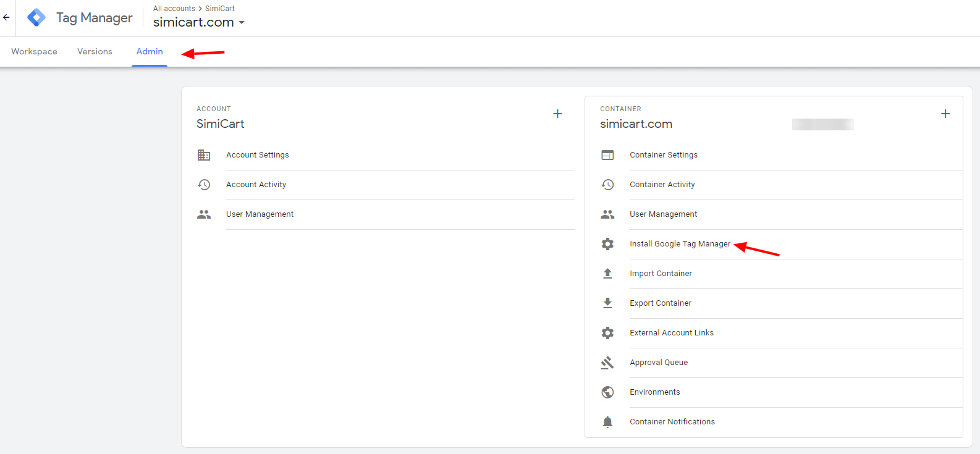Switch to the Versions tab
The image size is (980, 454).
(x=95, y=52)
